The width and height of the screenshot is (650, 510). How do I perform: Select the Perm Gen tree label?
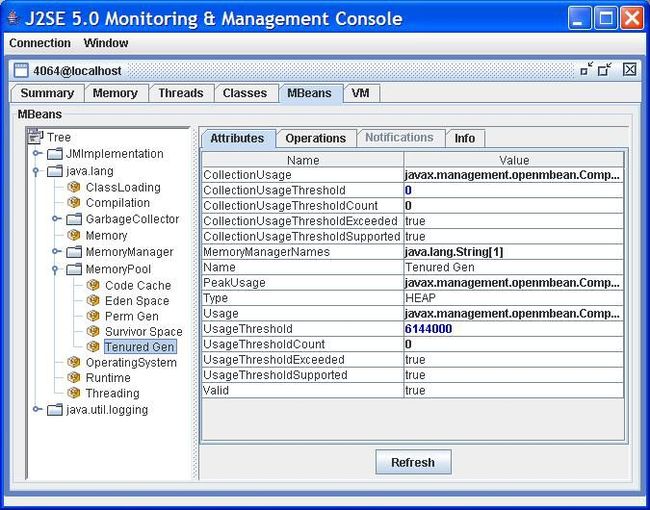pos(132,316)
